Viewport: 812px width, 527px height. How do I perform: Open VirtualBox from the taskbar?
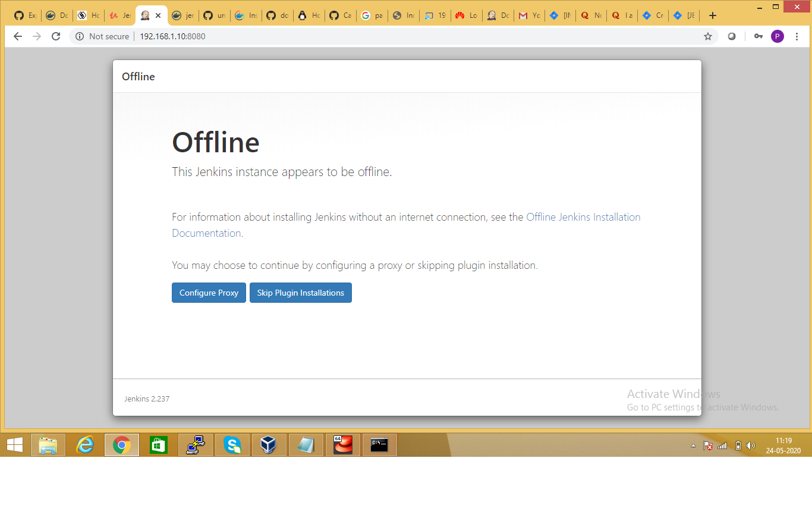269,445
